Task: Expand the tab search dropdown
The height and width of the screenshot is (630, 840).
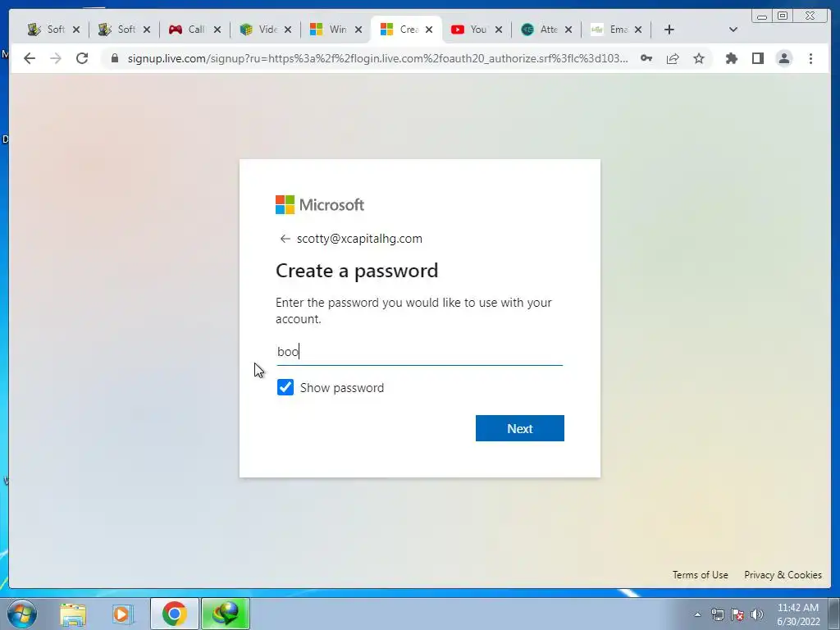Action: (733, 30)
